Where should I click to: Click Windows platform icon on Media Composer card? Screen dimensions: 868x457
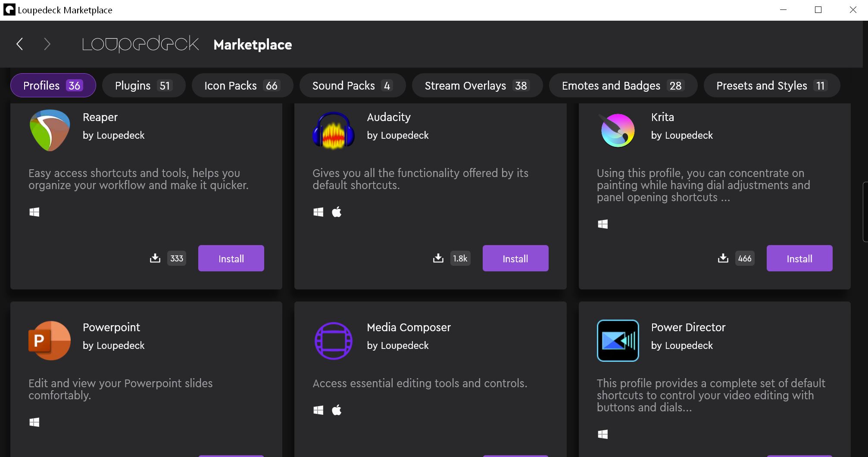point(318,410)
